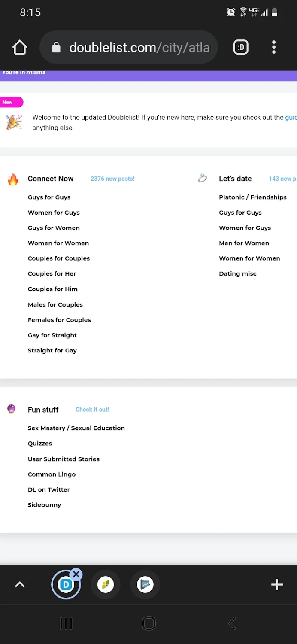Open User Submitted Stories

click(64, 459)
